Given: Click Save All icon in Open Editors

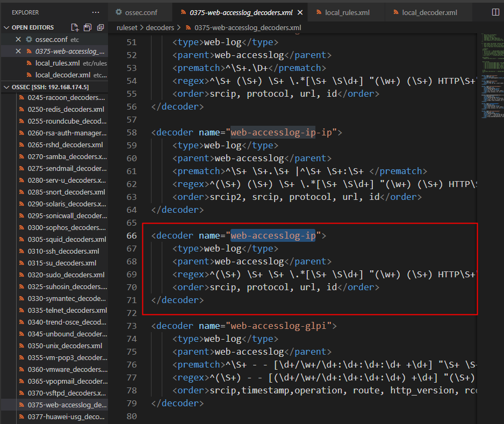Looking at the screenshot, I should pyautogui.click(x=88, y=27).
